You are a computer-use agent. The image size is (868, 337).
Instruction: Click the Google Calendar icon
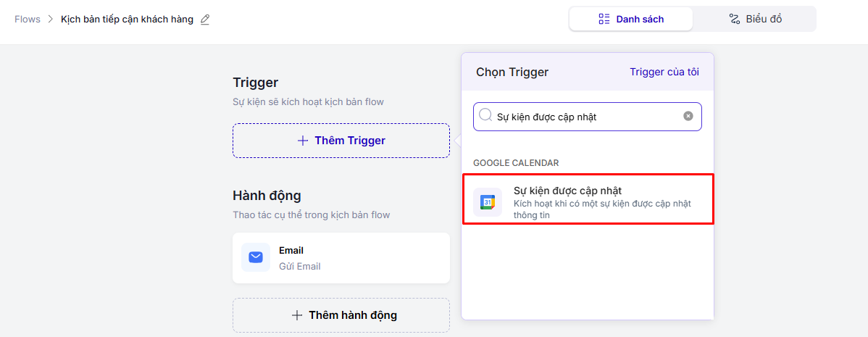pos(488,201)
